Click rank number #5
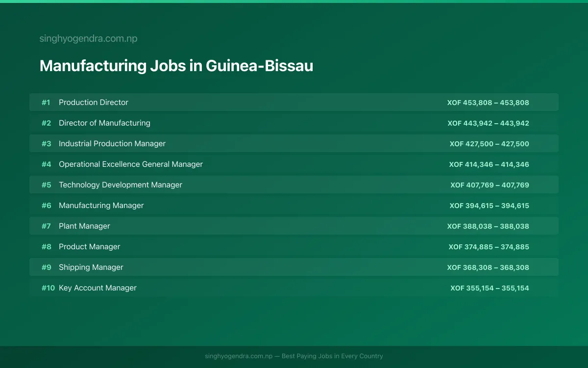 [46, 184]
